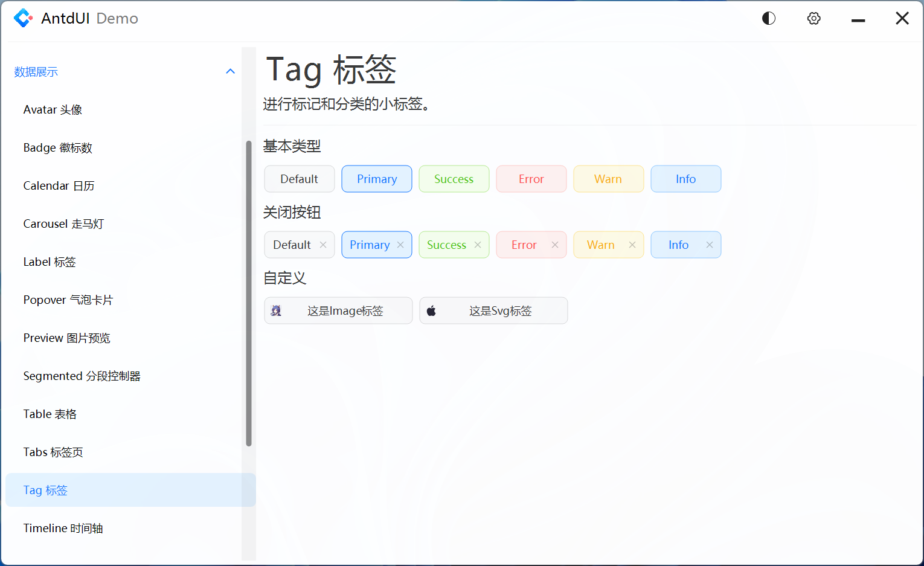Click the anime avatar in the Image tag
This screenshot has width=924, height=566.
pyautogui.click(x=276, y=310)
